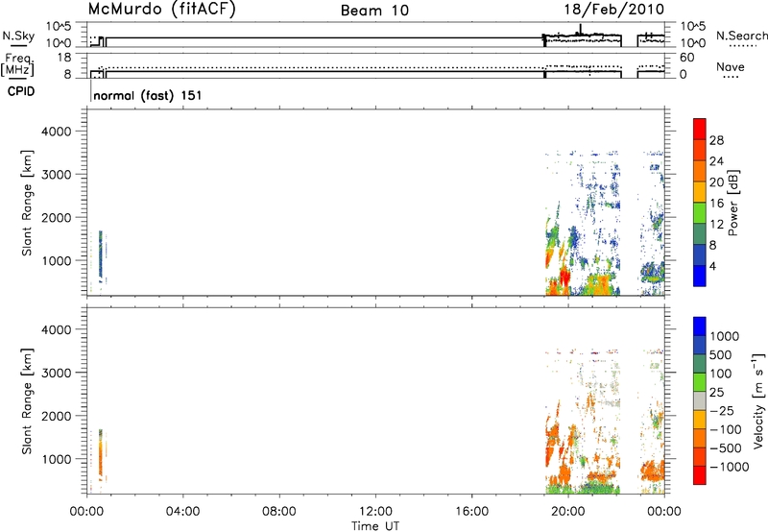Click the "Slant Range [km]" label of velocity panel

click(27, 401)
